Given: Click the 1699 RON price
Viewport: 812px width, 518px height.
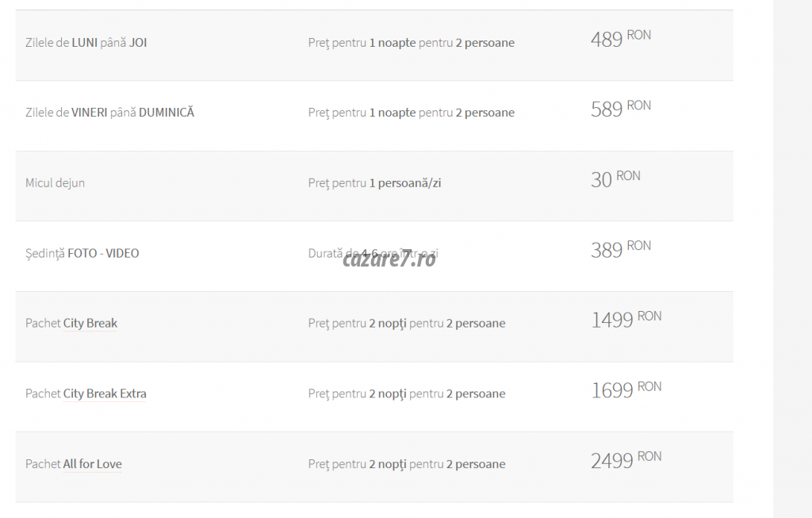Looking at the screenshot, I should point(626,390).
